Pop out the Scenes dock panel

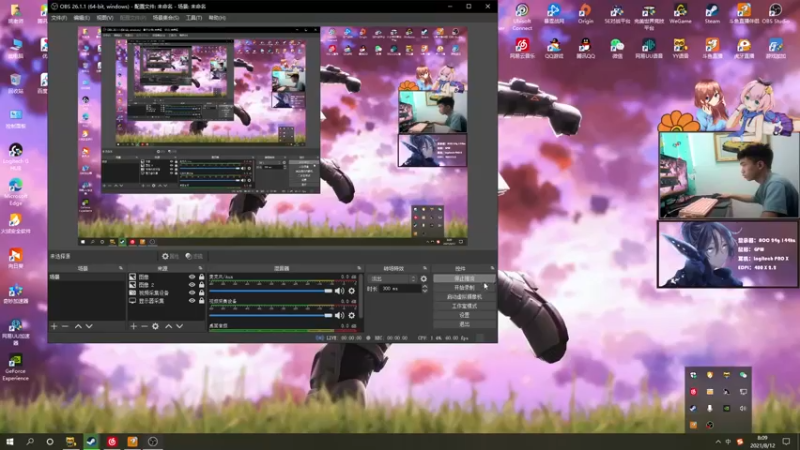click(x=121, y=268)
